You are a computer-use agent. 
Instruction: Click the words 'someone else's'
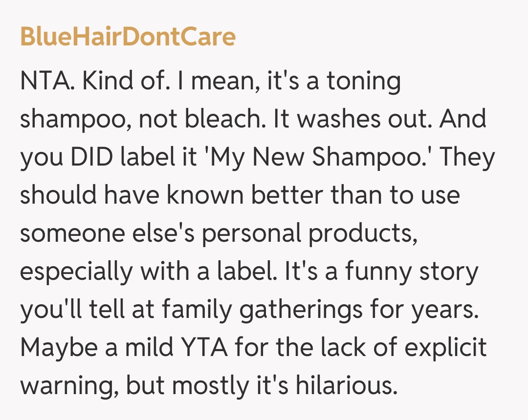click(107, 234)
